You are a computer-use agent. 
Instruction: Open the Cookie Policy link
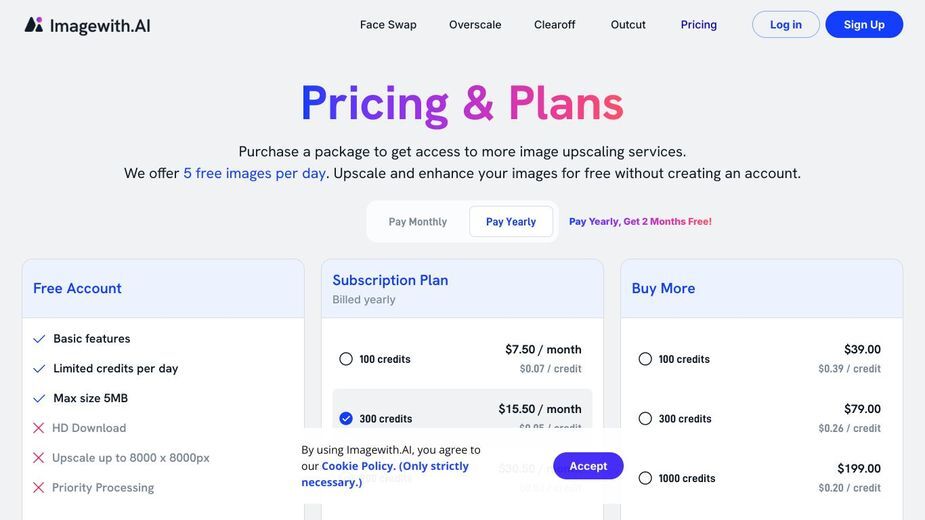(357, 466)
